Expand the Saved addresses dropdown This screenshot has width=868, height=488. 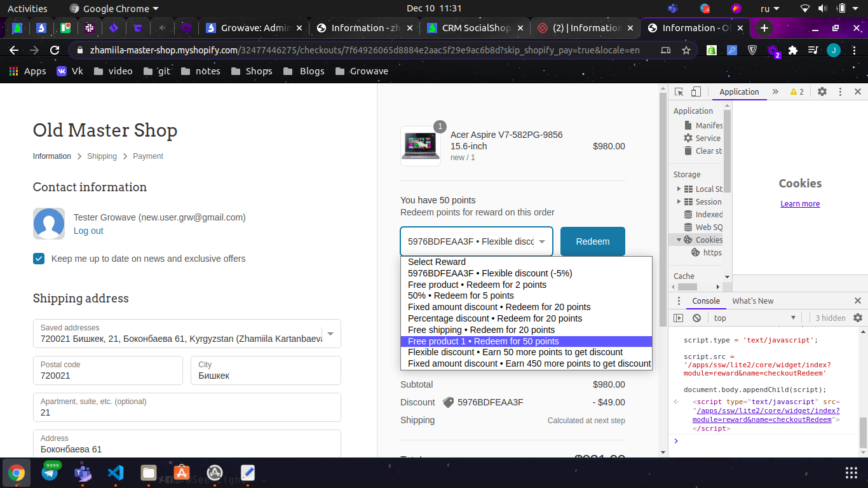coord(330,334)
